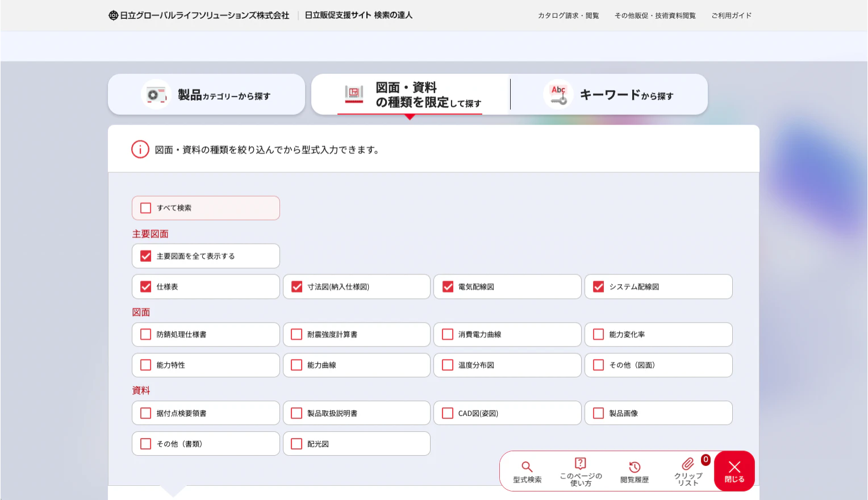Switch to 製品カテゴリーから探す tab
The height and width of the screenshot is (500, 868).
206,94
